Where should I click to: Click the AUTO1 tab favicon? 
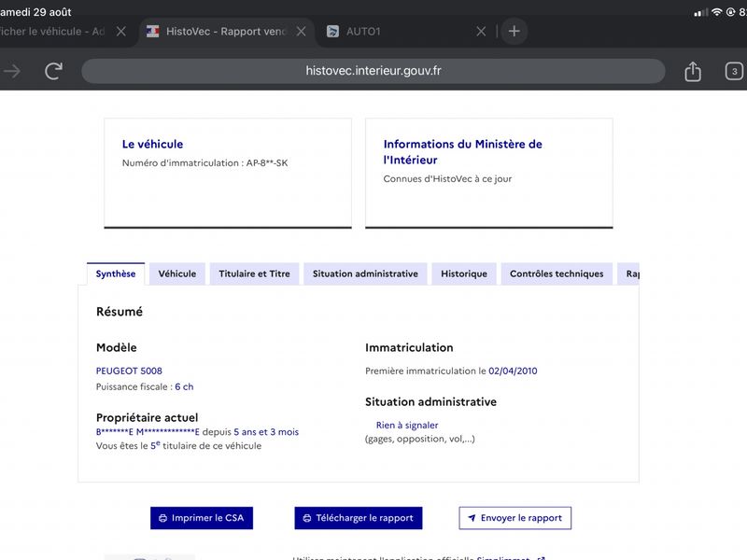coord(333,32)
